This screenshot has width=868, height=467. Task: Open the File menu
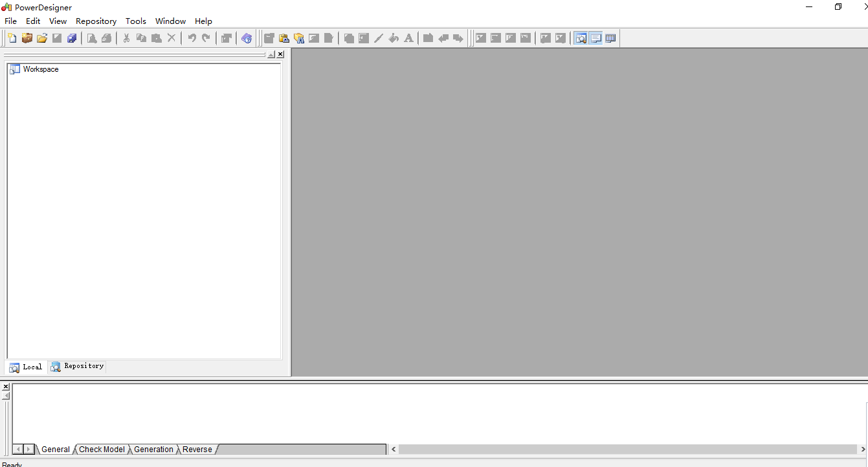pos(11,21)
